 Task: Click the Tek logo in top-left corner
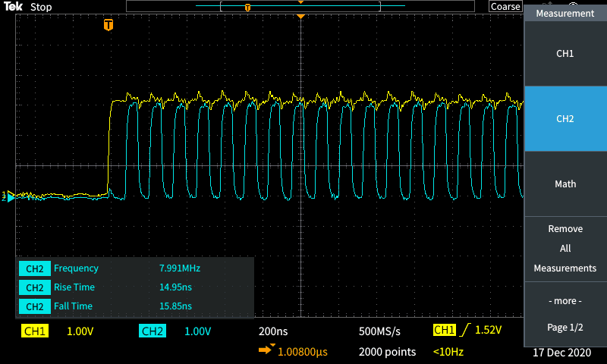[x=13, y=7]
